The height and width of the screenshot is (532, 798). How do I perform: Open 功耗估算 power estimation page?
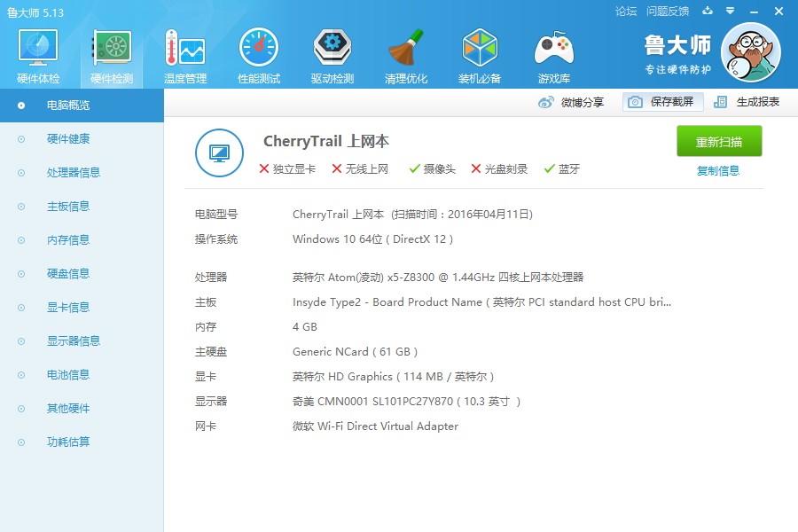(67, 442)
